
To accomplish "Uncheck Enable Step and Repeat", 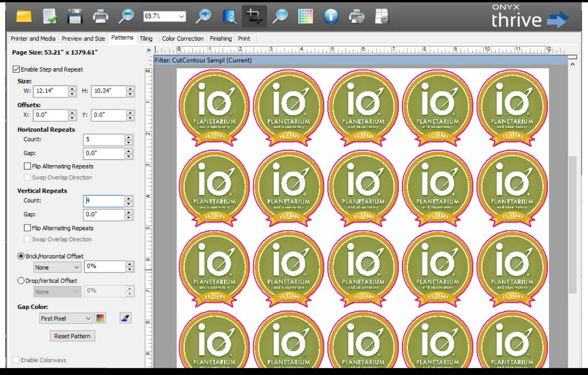I will (x=16, y=70).
